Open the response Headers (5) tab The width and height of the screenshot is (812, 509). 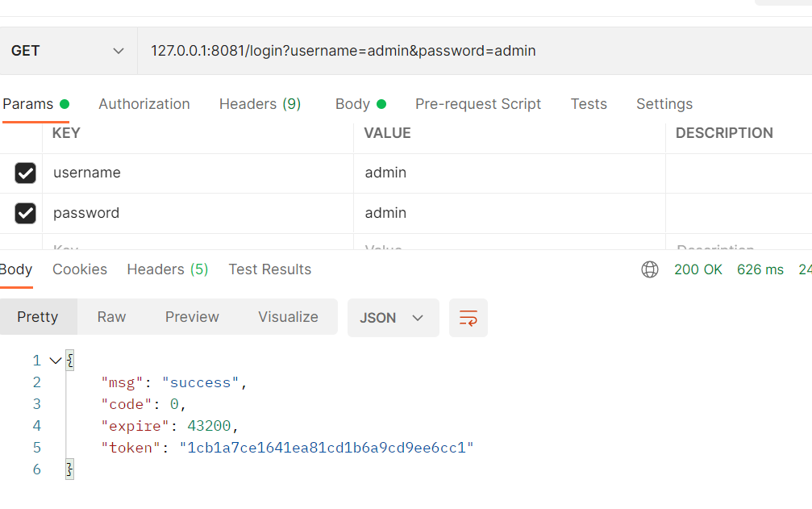click(x=167, y=269)
